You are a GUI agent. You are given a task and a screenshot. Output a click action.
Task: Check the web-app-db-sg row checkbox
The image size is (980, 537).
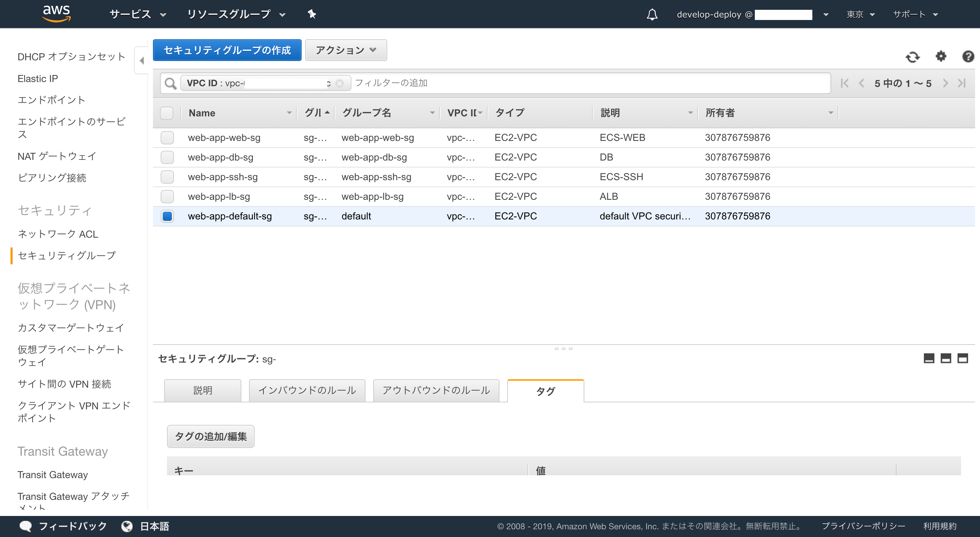pos(167,157)
